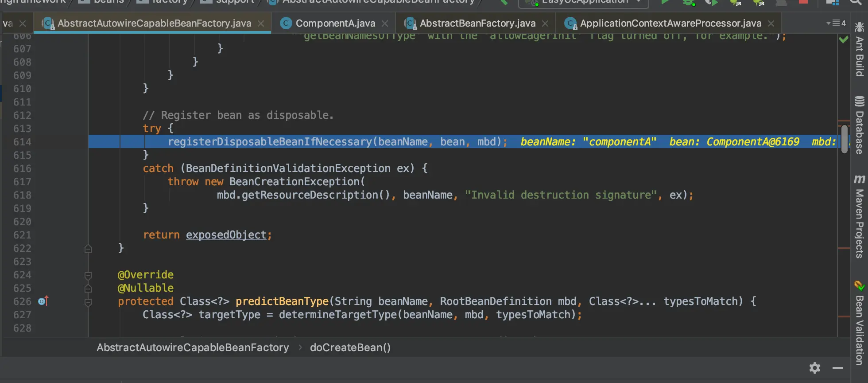
Task: Click the AbstractAutowireCapableBeanFactory.java file icon
Action: (x=48, y=23)
